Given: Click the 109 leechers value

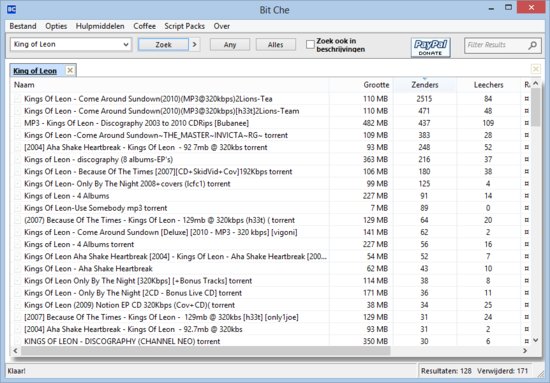Looking at the screenshot, I should (x=488, y=123).
